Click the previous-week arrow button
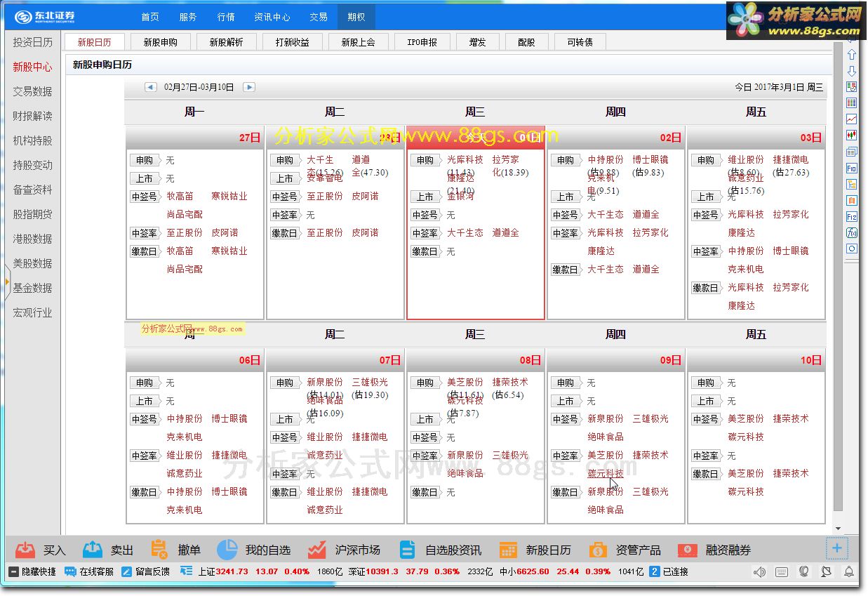This screenshot has height=596, width=868. coord(150,87)
